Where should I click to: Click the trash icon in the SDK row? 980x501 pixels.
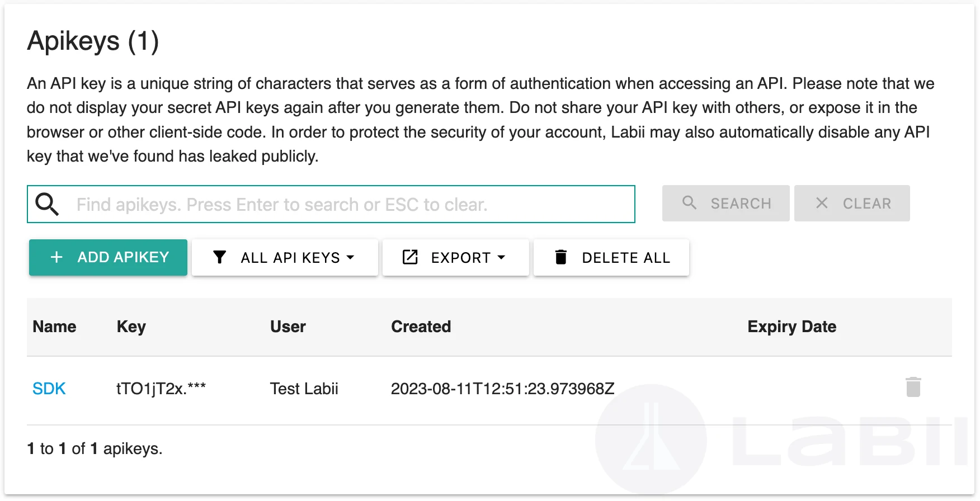(x=913, y=387)
